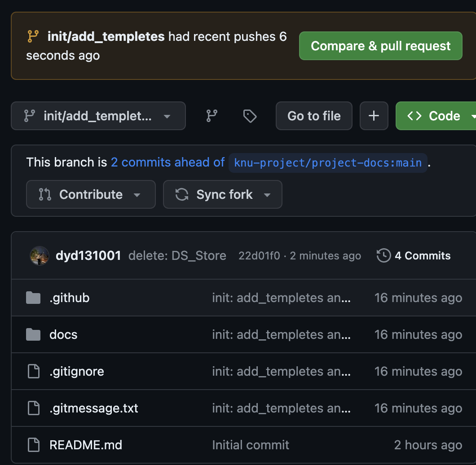476x465 pixels.
Task: Click the Compare & pull request button
Action: tap(380, 46)
